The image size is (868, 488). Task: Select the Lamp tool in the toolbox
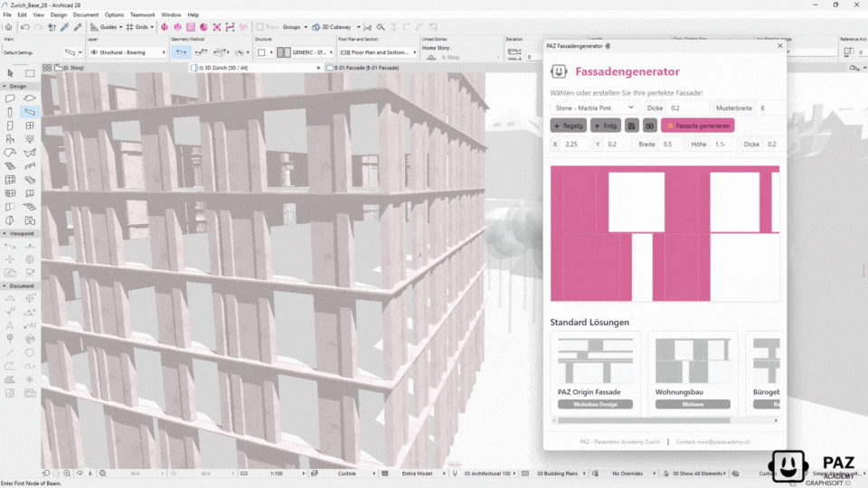pos(30,139)
